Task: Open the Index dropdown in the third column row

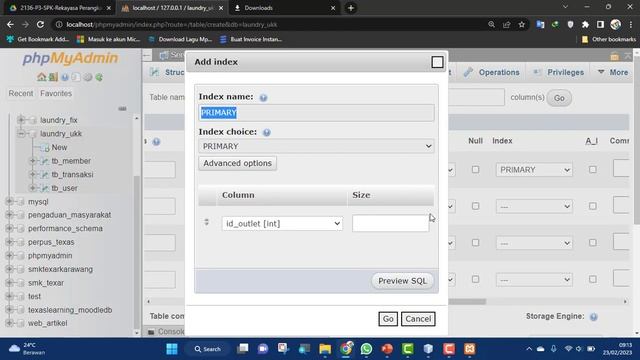Action: 534,243
